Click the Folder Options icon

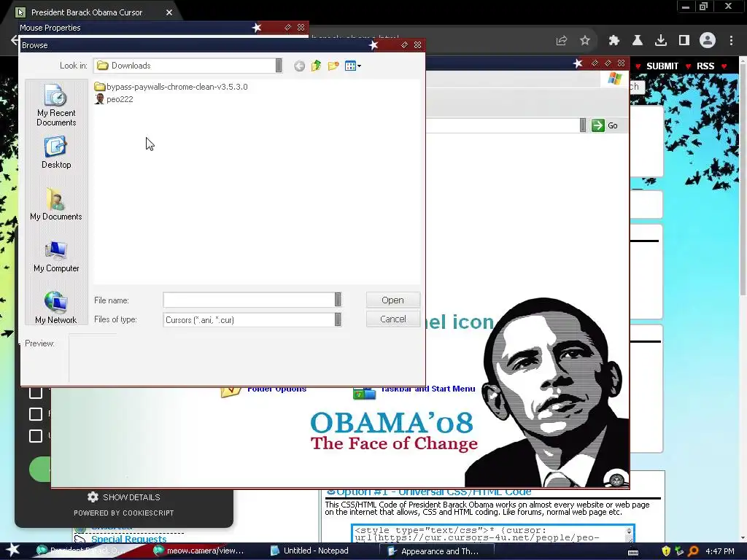(231, 392)
